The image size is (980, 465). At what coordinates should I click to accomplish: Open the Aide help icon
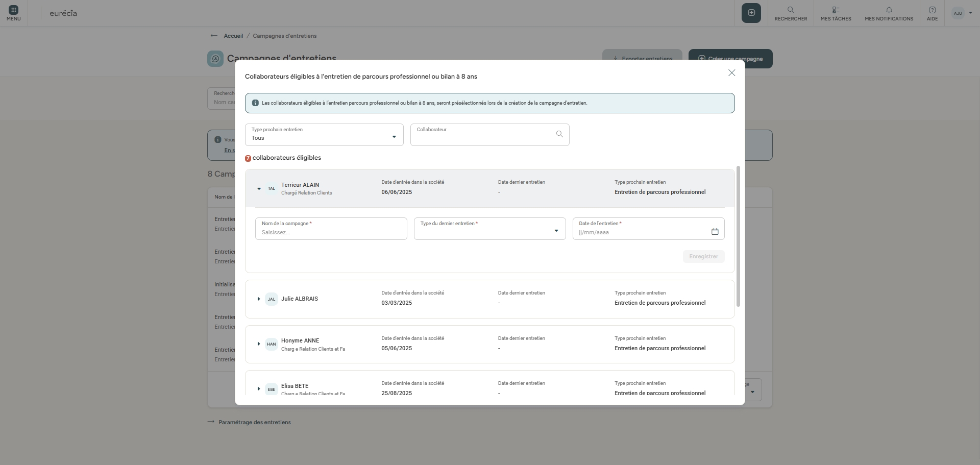[932, 10]
